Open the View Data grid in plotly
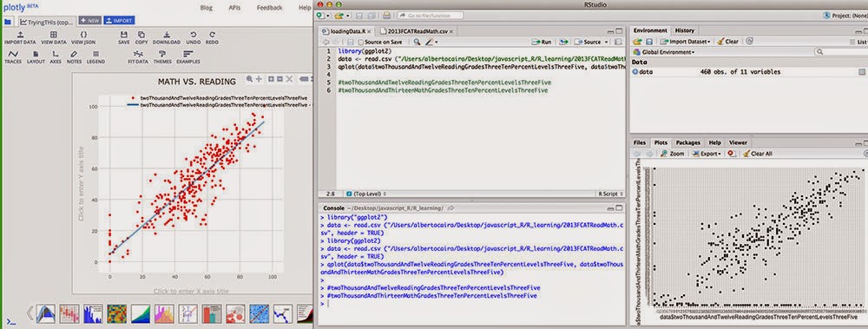868x329 pixels. coord(54,37)
